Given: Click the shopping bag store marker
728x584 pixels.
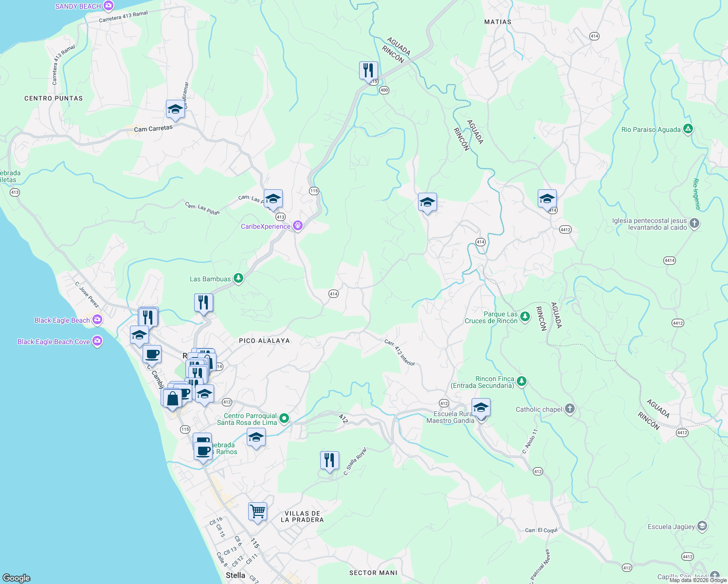Looking at the screenshot, I should [172, 400].
